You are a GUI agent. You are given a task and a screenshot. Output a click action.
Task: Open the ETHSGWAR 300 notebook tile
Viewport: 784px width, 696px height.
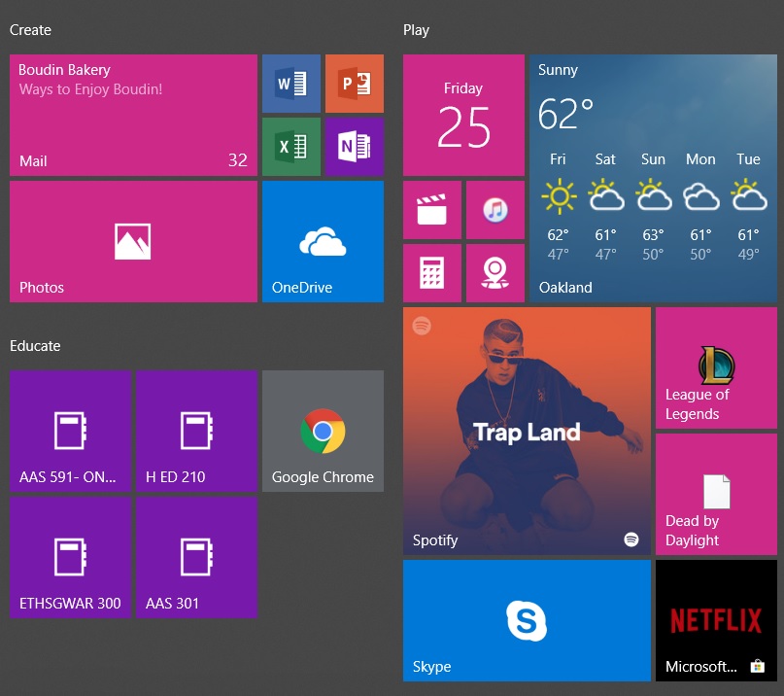pyautogui.click(x=71, y=557)
